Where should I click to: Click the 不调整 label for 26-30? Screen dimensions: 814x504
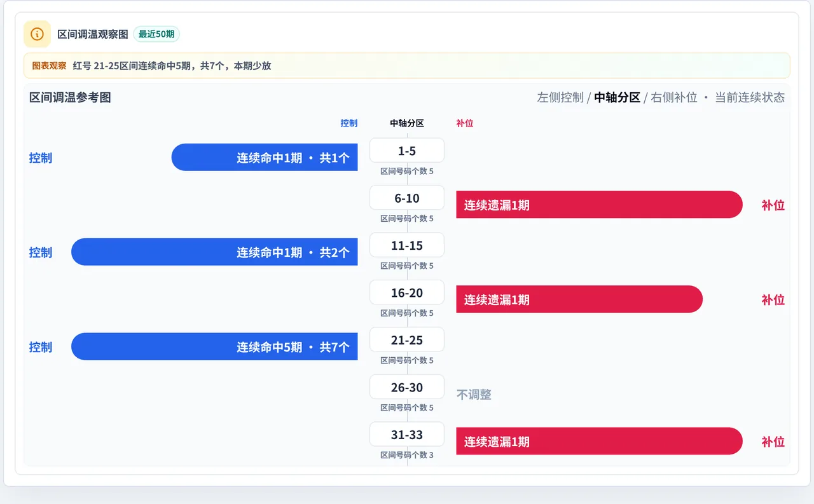[x=474, y=395]
